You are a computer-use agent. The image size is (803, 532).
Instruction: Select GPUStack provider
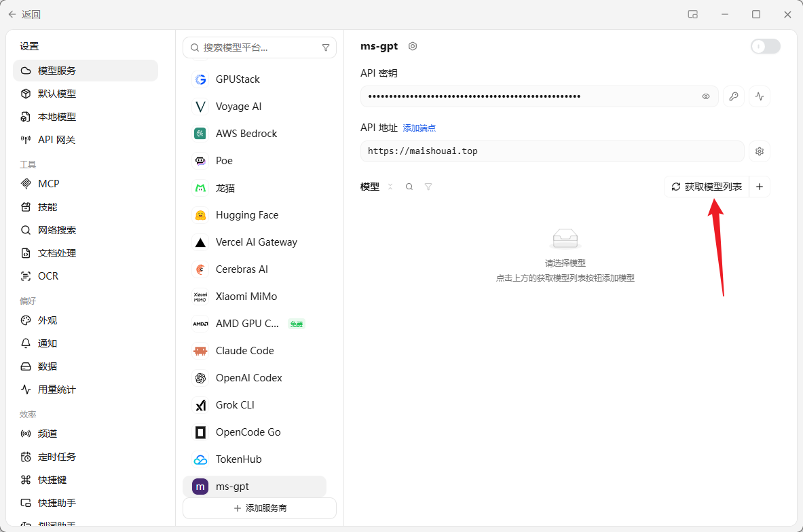[x=255, y=79]
